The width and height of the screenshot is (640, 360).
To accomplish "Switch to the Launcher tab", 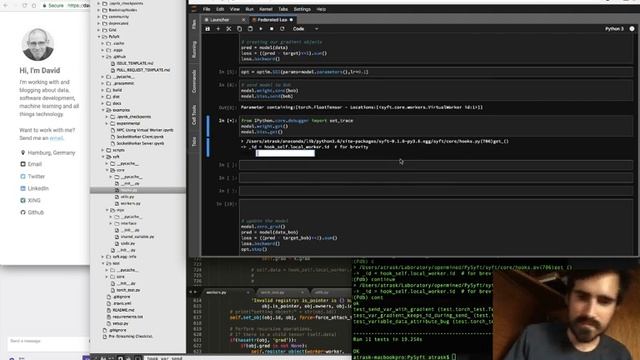I will click(220, 20).
